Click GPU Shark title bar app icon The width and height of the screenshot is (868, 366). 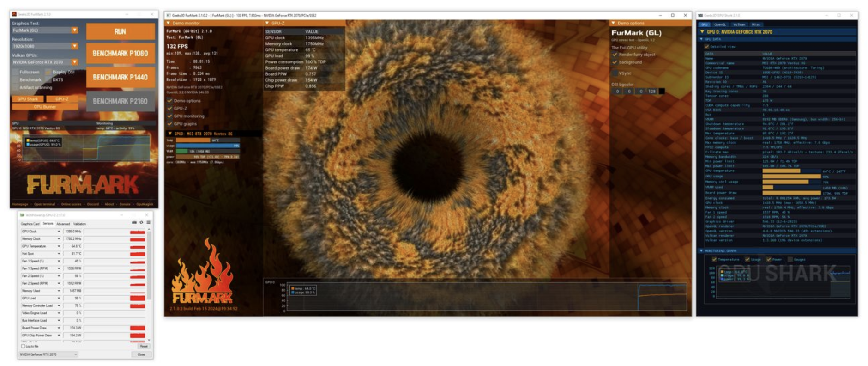(700, 15)
